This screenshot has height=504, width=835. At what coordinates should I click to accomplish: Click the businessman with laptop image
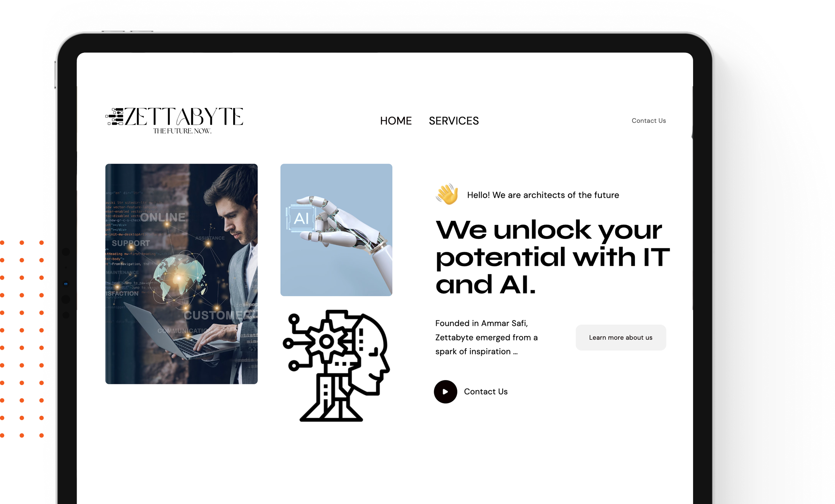coord(181,274)
